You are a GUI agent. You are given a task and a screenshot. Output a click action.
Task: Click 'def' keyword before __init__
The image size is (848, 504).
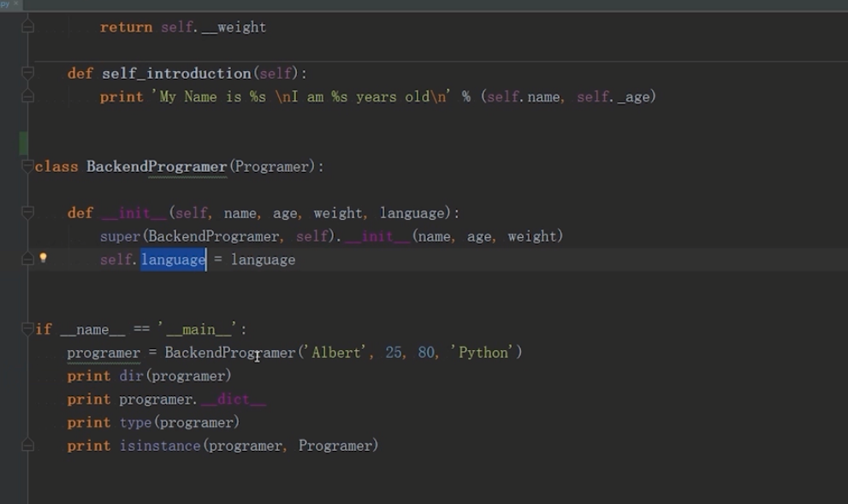click(x=80, y=213)
